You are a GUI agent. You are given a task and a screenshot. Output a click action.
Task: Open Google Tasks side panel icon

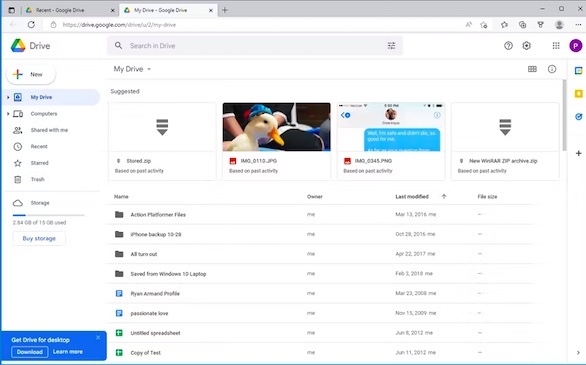(579, 117)
